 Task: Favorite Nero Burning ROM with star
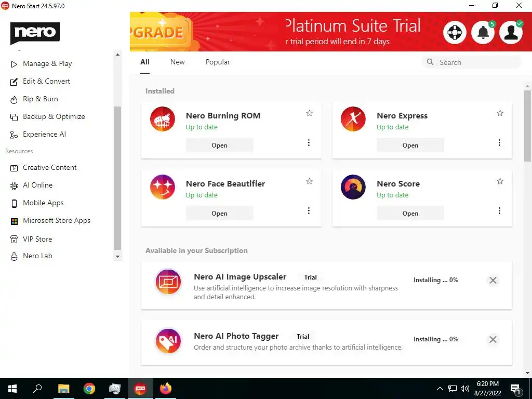click(x=310, y=113)
